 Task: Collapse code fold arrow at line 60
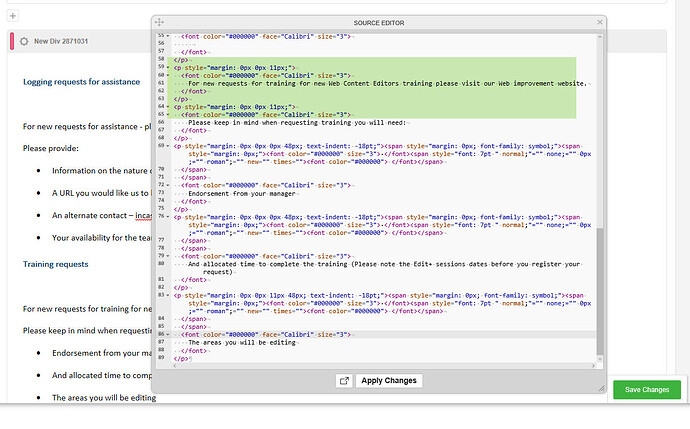click(x=168, y=75)
